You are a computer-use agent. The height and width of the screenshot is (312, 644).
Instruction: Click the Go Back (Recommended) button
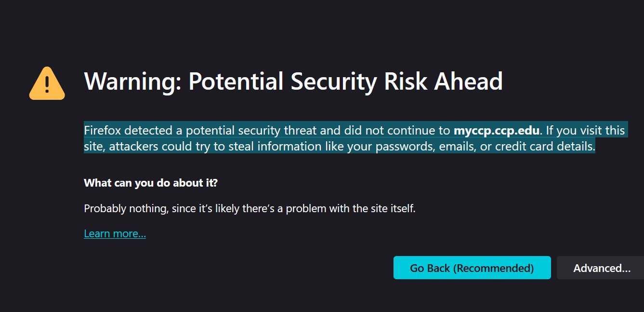click(x=472, y=268)
